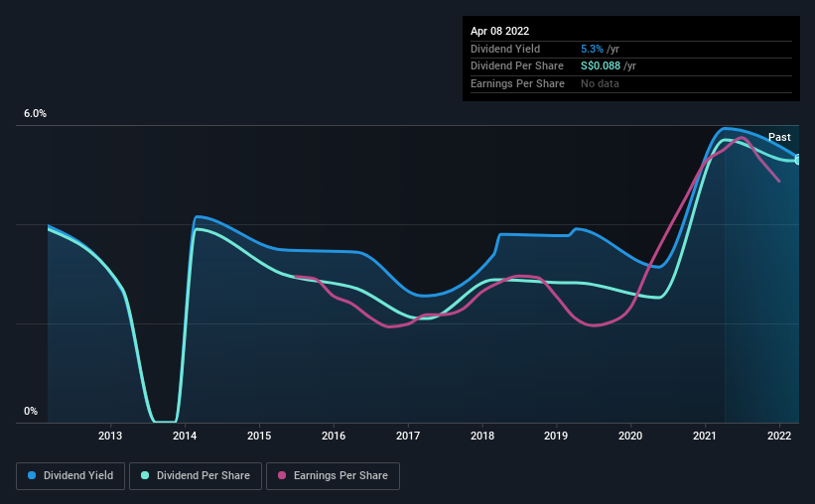Image resolution: width=815 pixels, height=504 pixels.
Task: Click the 0% y-axis label
Action: [x=31, y=411]
